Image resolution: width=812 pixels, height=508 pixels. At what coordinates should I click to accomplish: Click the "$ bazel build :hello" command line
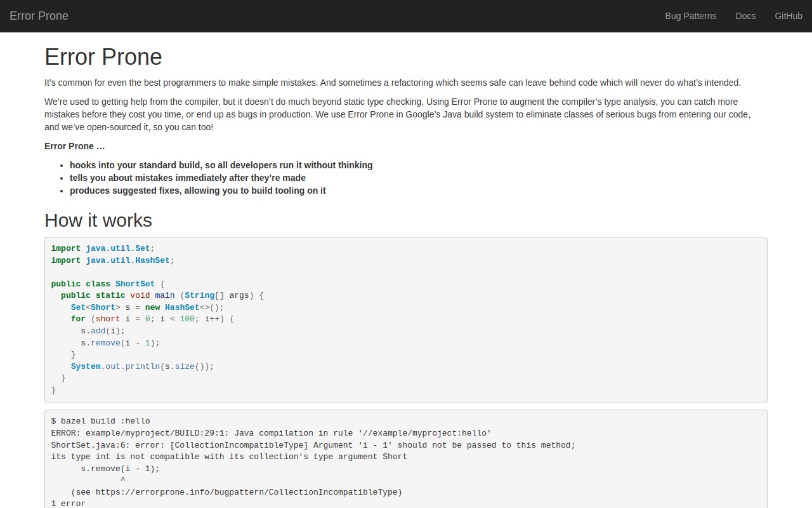tap(100, 421)
